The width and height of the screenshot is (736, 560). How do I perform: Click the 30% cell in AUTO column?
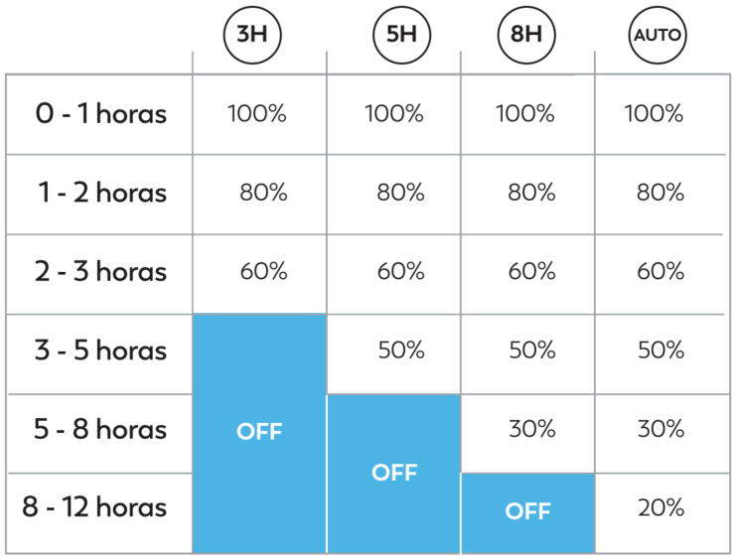click(661, 429)
